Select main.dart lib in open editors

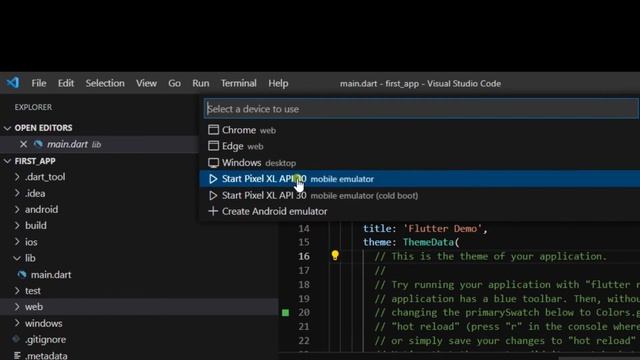point(99,144)
